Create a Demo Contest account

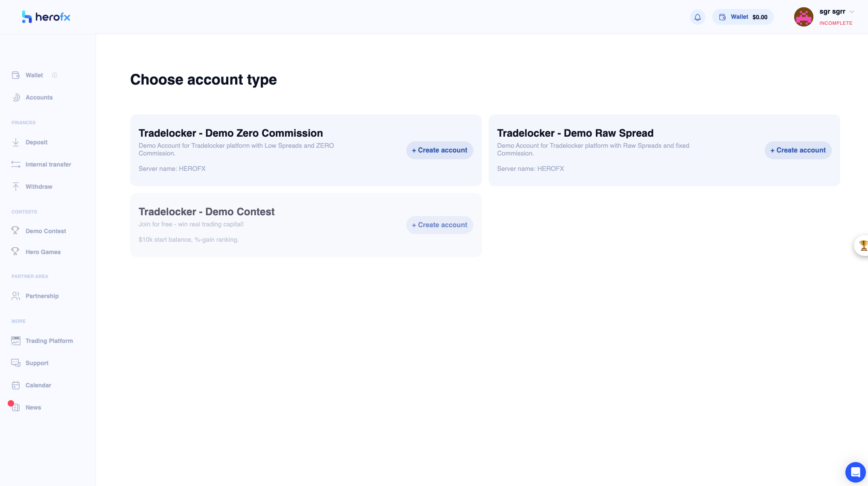440,225
